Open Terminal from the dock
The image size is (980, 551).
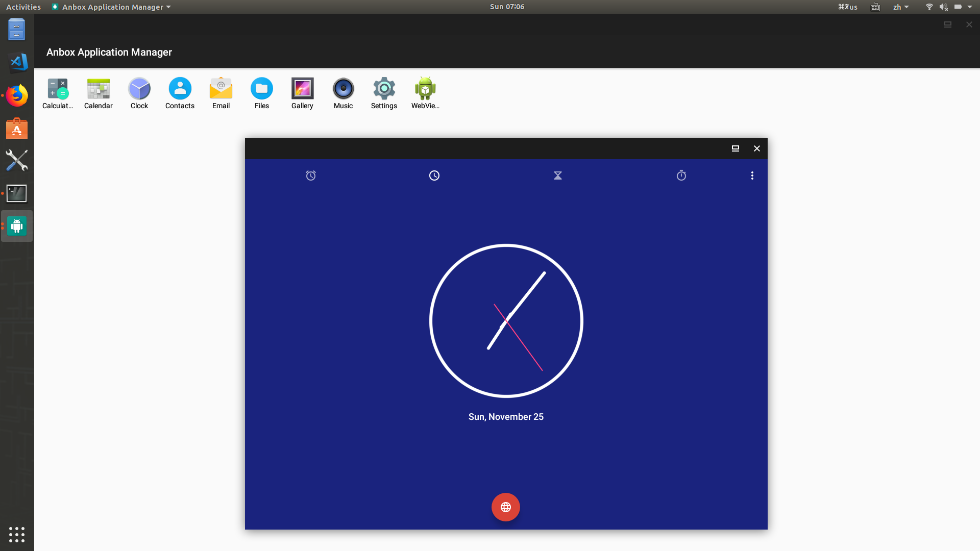point(17,193)
